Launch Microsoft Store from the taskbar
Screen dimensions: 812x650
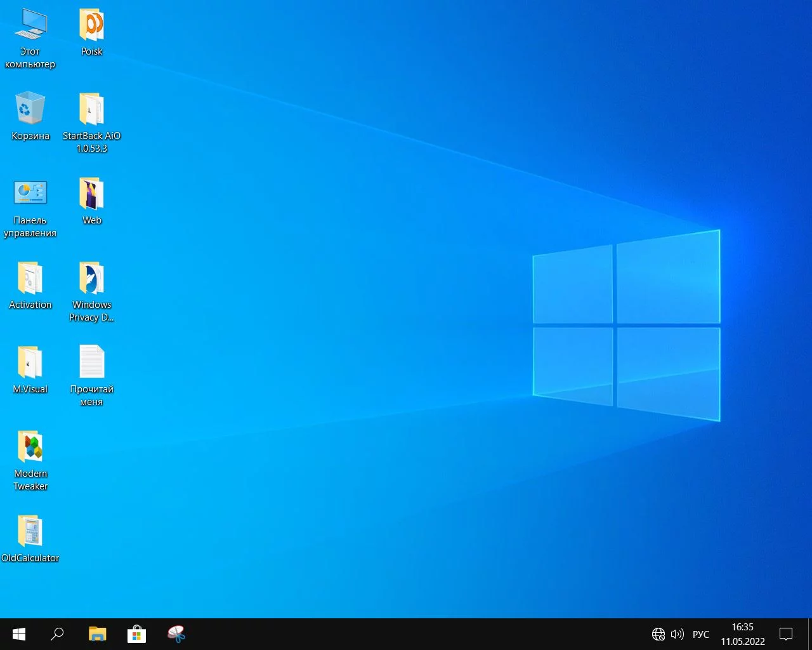click(x=136, y=633)
